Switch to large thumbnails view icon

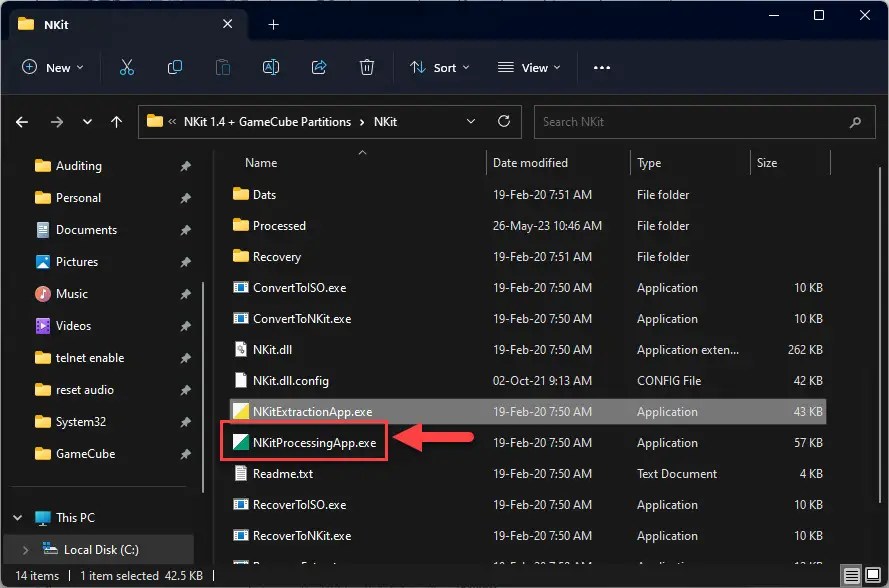(873, 574)
